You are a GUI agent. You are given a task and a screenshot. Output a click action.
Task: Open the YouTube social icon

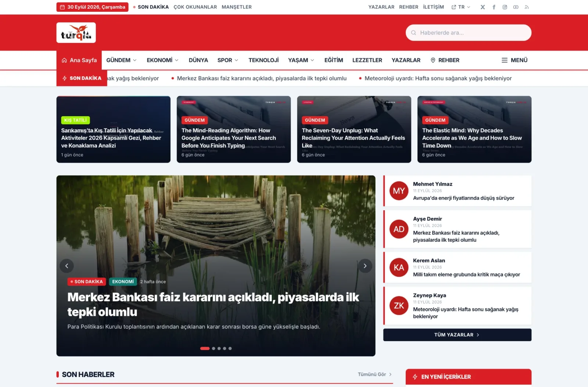click(516, 7)
